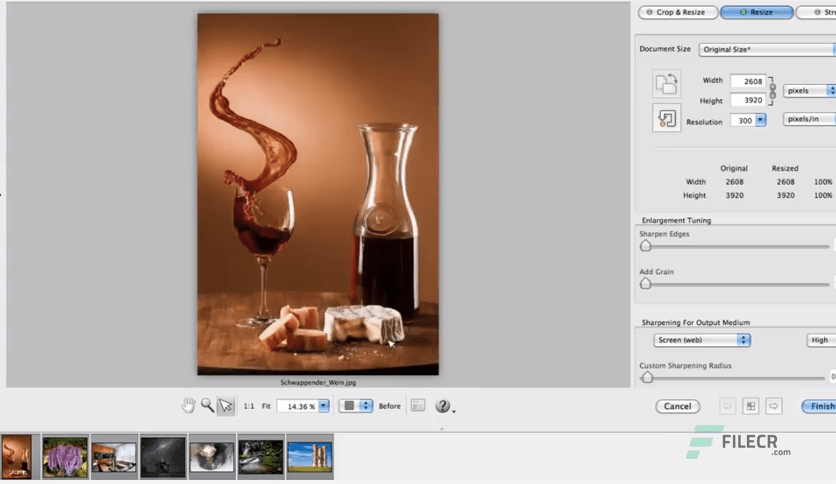This screenshot has height=484, width=836.
Task: Click the Width input field
Action: coord(748,81)
